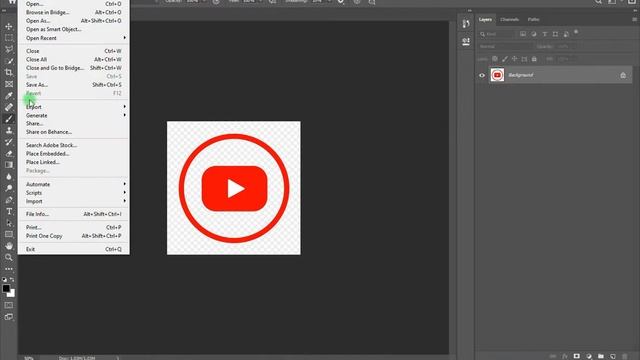640x360 pixels.
Task: Select the Magic Wand tool
Action: (x=9, y=61)
